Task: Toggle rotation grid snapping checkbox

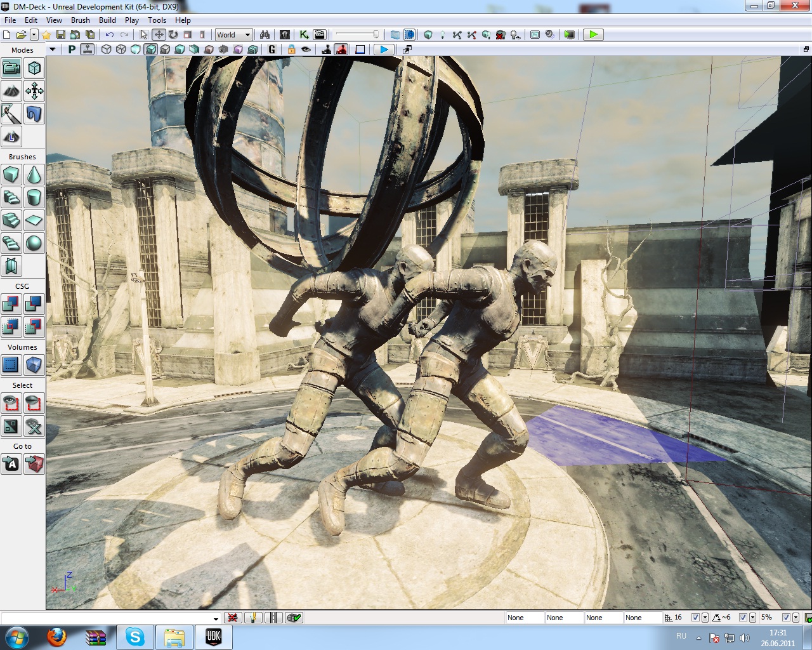Action: pyautogui.click(x=743, y=618)
